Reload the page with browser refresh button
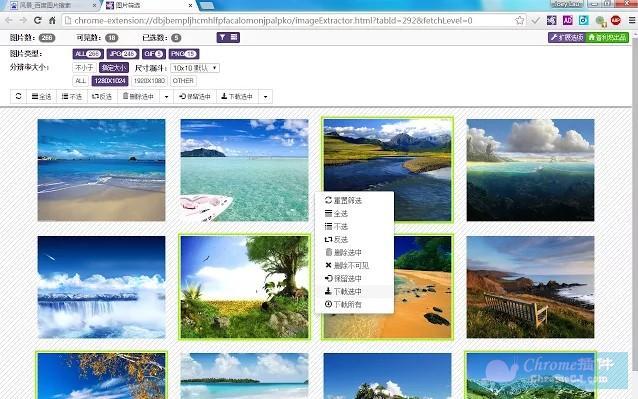 [x=37, y=20]
